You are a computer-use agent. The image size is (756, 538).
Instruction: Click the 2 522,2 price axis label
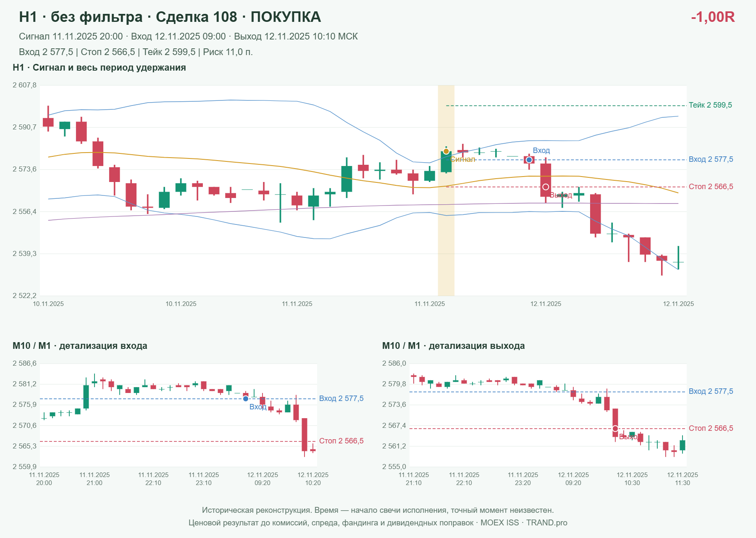point(24,296)
